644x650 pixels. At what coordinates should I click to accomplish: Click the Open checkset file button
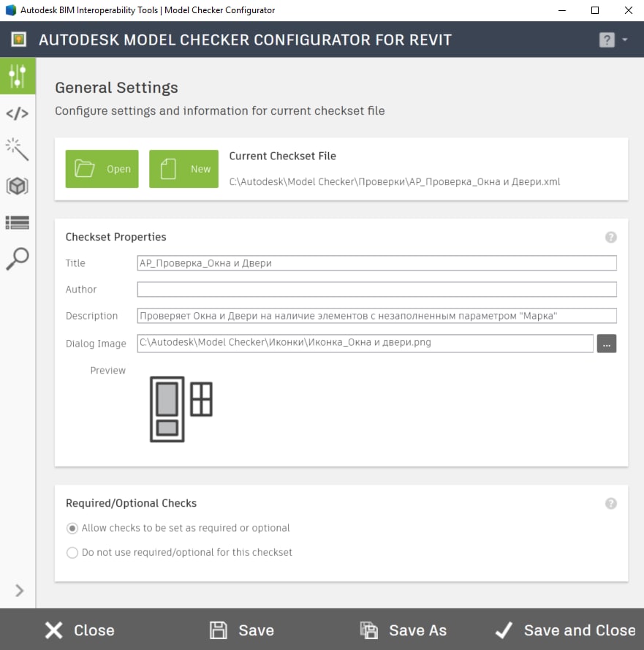[102, 169]
